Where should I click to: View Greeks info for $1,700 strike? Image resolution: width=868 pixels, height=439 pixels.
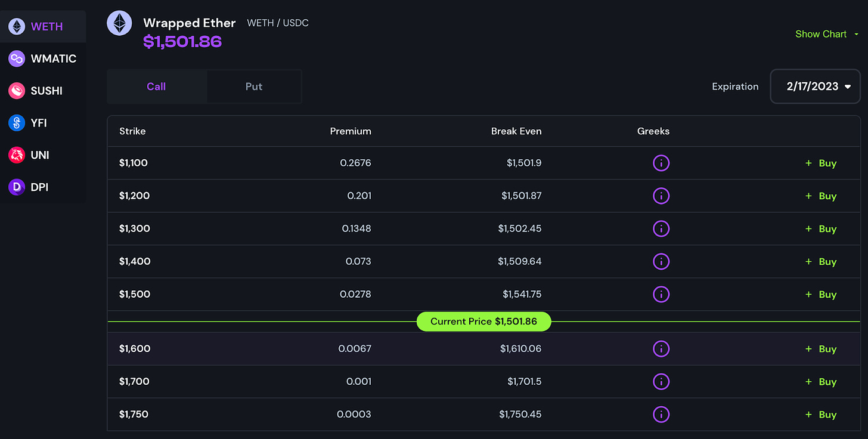coord(661,381)
